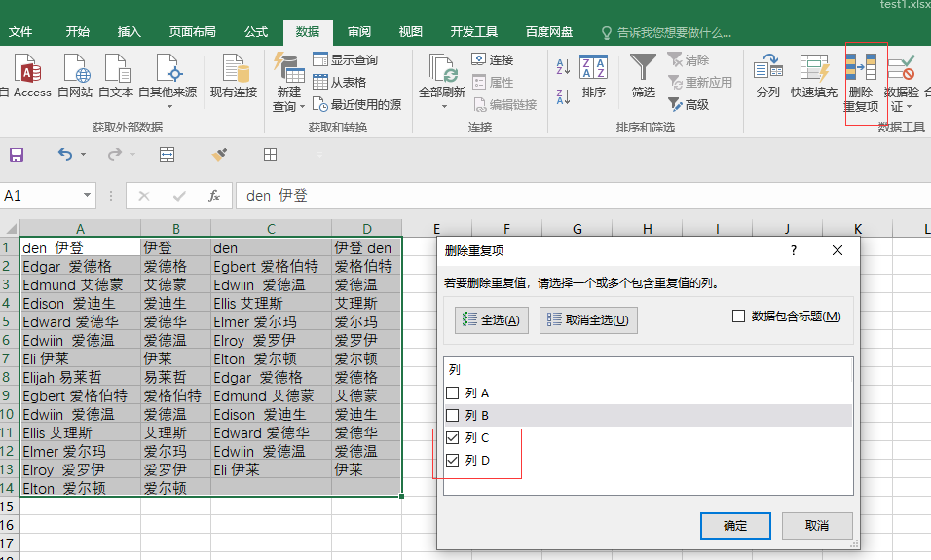The height and width of the screenshot is (560, 931).
Task: Enable 数据包含标题 checkbox
Action: pos(738,316)
